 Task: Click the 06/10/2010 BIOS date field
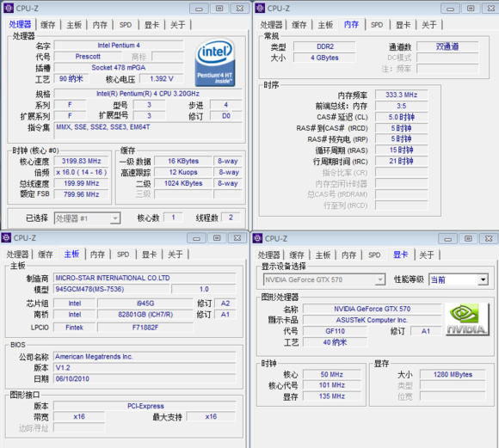coord(145,378)
